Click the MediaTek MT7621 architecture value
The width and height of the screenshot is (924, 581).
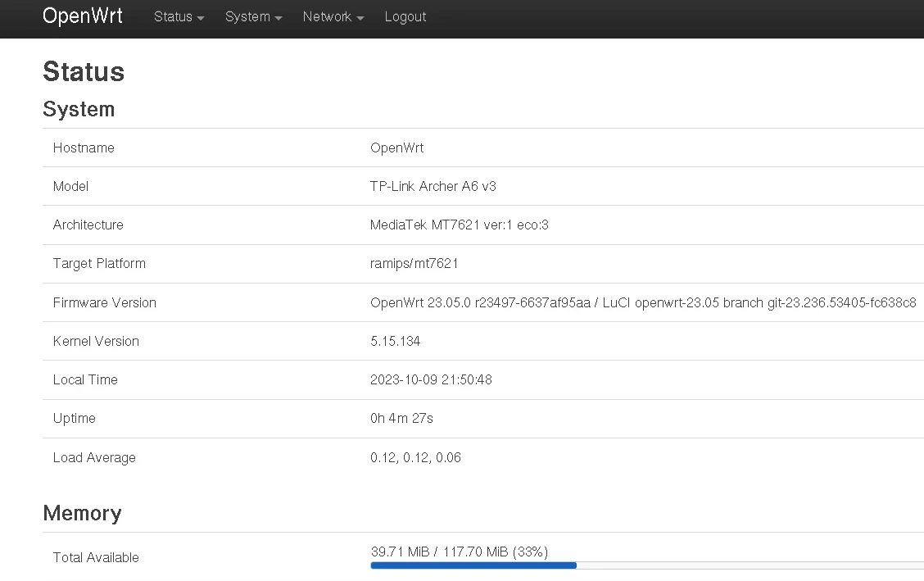click(x=460, y=225)
